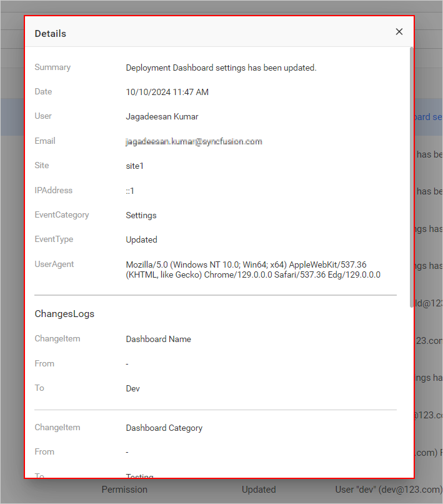The image size is (443, 504).
Task: Select the Summary text about Deployment Dashboard settings
Action: (221, 68)
